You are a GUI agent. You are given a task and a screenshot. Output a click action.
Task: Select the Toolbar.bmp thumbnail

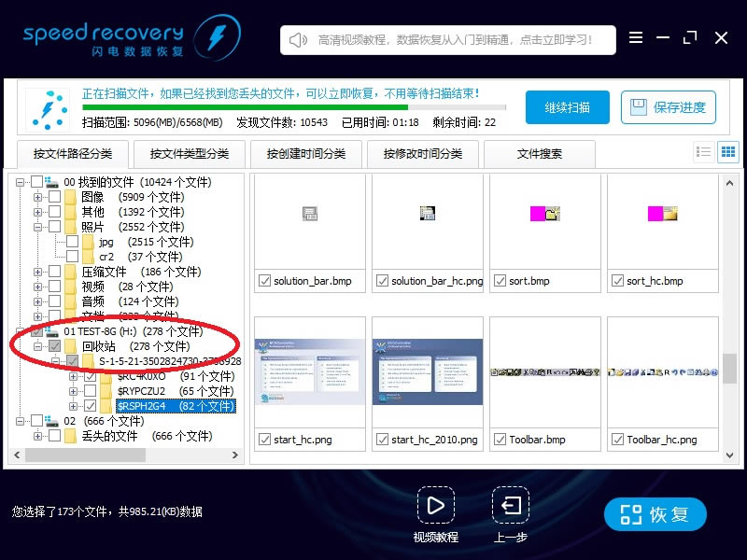tap(545, 373)
